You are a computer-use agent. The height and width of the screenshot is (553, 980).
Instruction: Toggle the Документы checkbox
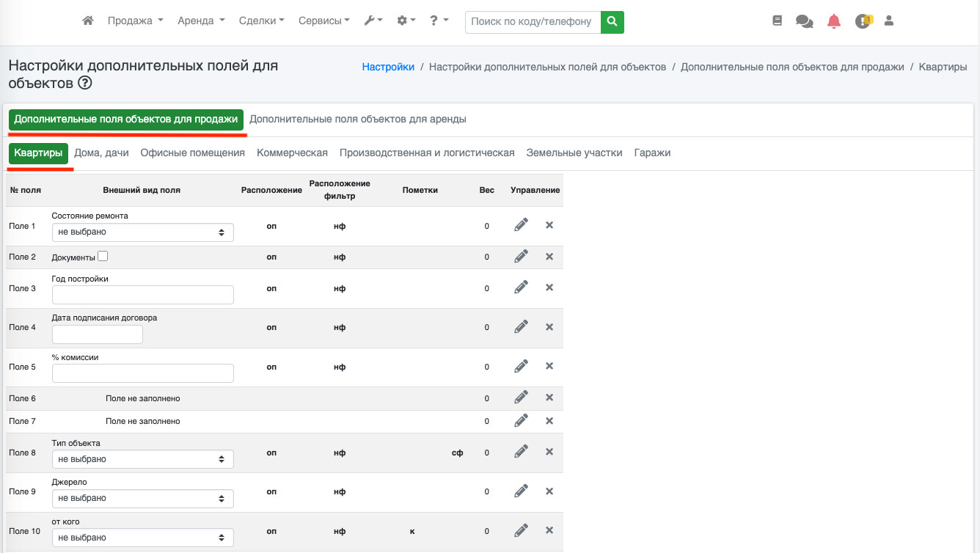coord(103,257)
